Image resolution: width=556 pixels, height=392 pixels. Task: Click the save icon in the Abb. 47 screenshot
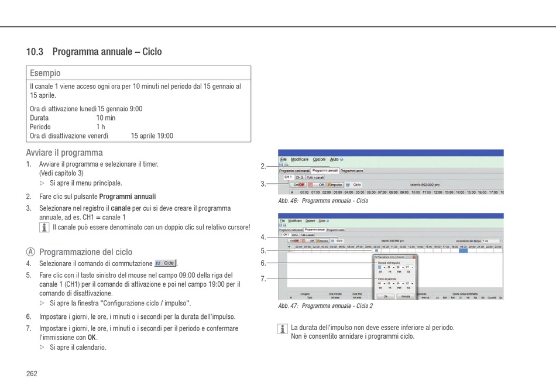tap(280, 225)
